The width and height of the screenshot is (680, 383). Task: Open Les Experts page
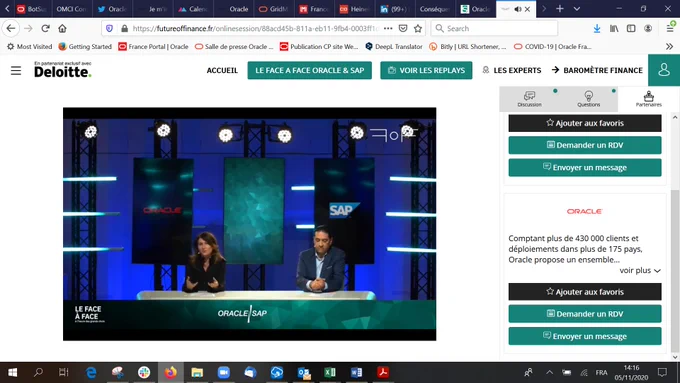click(512, 70)
